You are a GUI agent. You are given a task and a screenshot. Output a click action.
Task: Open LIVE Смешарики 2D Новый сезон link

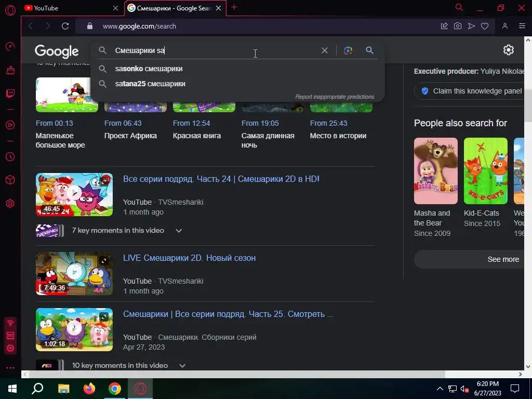click(189, 258)
